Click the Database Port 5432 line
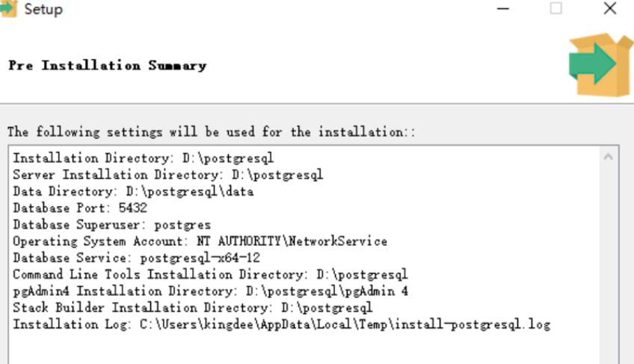The image size is (634, 364). [80, 208]
